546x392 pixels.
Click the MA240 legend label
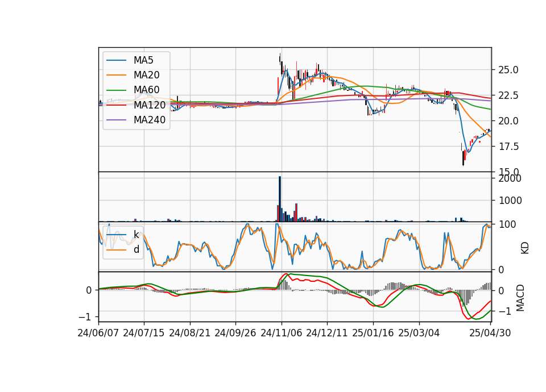pos(150,120)
